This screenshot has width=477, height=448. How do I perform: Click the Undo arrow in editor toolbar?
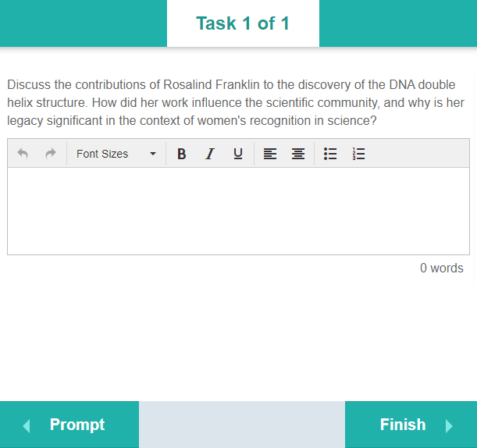click(x=23, y=154)
